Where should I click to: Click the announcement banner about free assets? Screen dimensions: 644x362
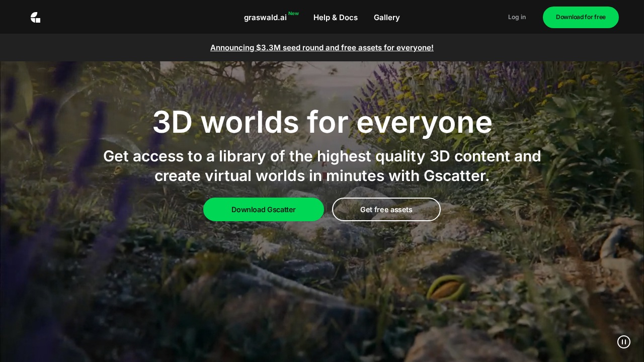tap(322, 47)
